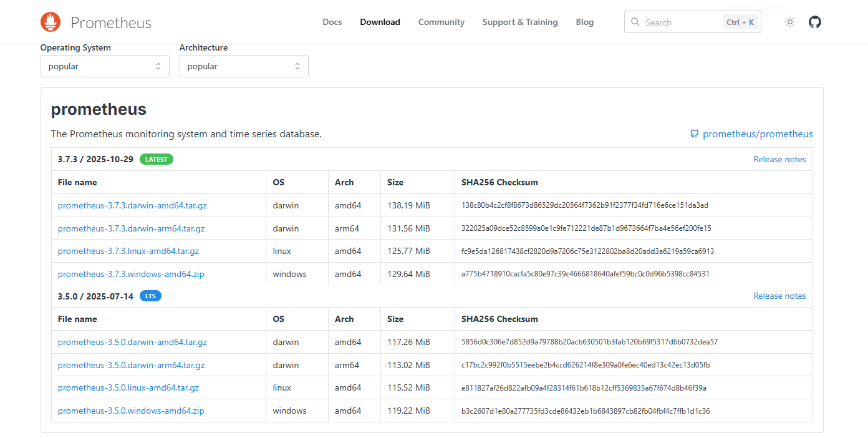Open Release notes for version 3.5.0
The height and width of the screenshot is (438, 868).
coord(779,296)
